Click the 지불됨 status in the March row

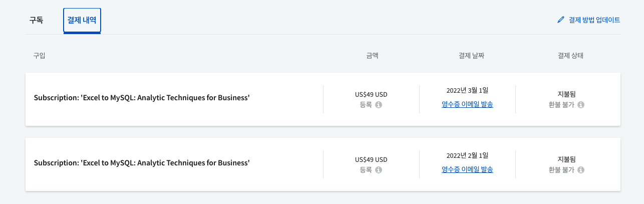point(566,94)
